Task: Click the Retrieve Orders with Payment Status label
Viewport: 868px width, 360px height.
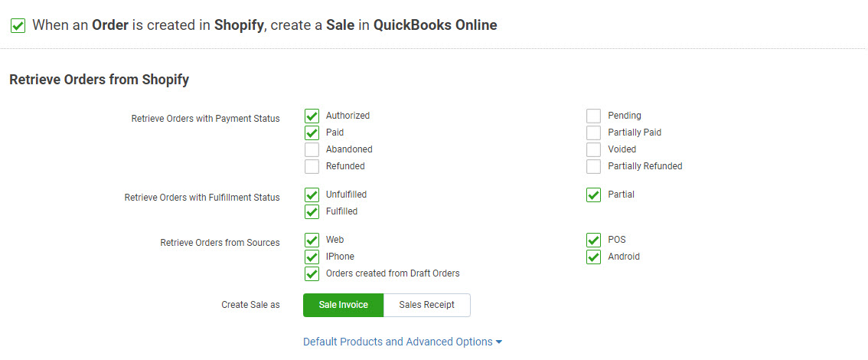Action: pos(205,119)
